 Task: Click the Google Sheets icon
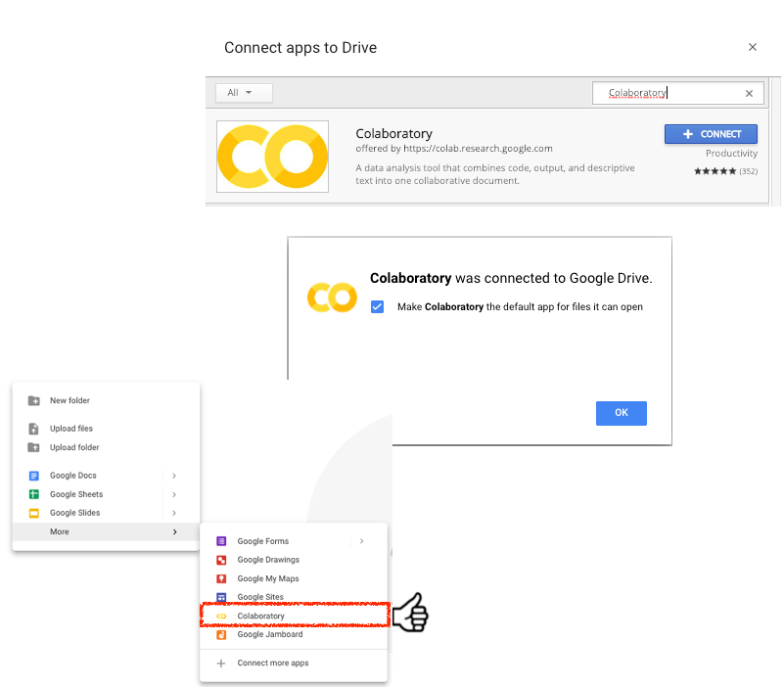click(x=34, y=494)
